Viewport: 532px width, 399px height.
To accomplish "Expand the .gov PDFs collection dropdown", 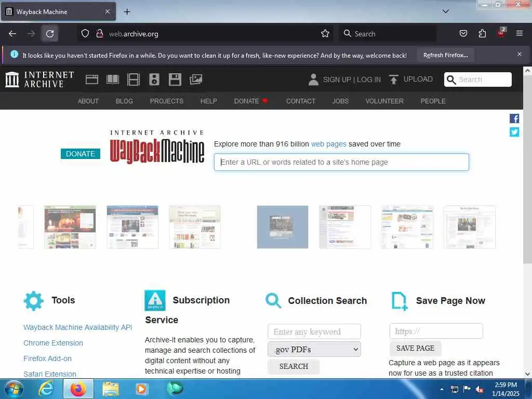I will [x=314, y=349].
